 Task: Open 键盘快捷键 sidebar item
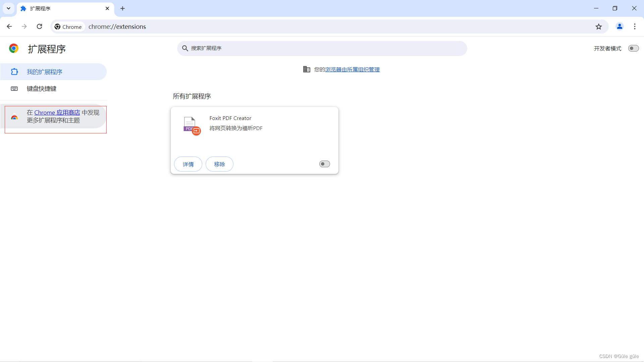click(x=42, y=88)
